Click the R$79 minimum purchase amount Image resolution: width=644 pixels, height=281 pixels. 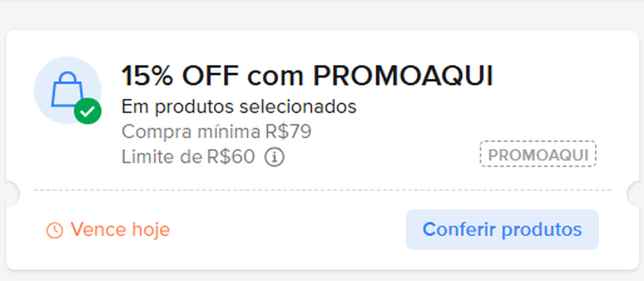289,132
